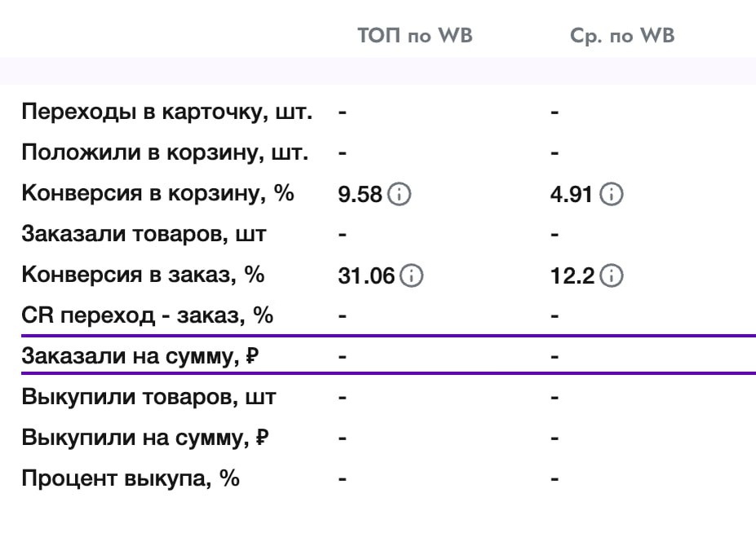Select 'Процент выкупа, %' row label
Screen dimensions: 756x533
[130, 479]
